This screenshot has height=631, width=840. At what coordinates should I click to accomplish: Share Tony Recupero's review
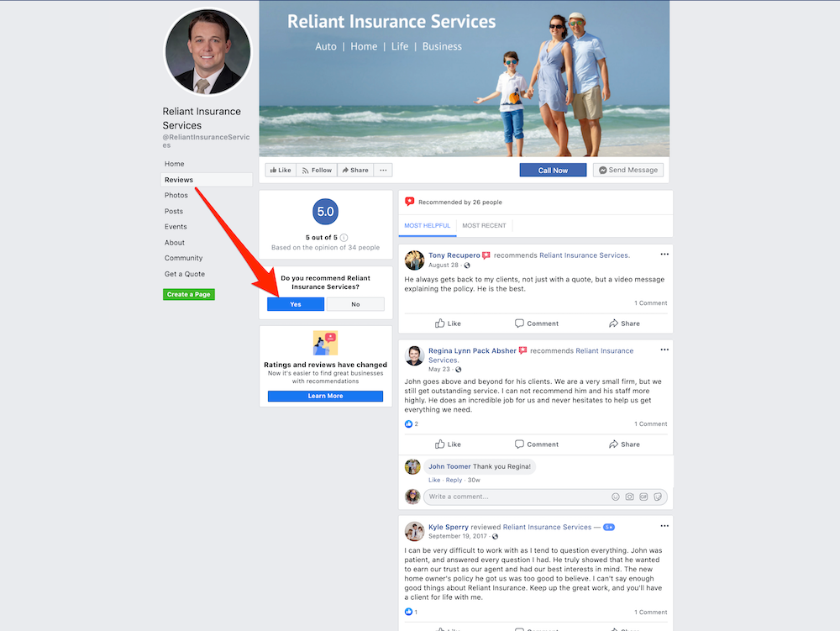[x=624, y=323]
